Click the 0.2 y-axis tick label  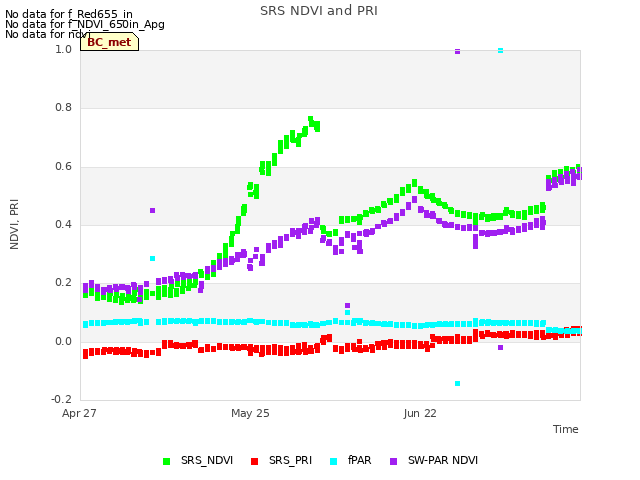[x=63, y=282]
